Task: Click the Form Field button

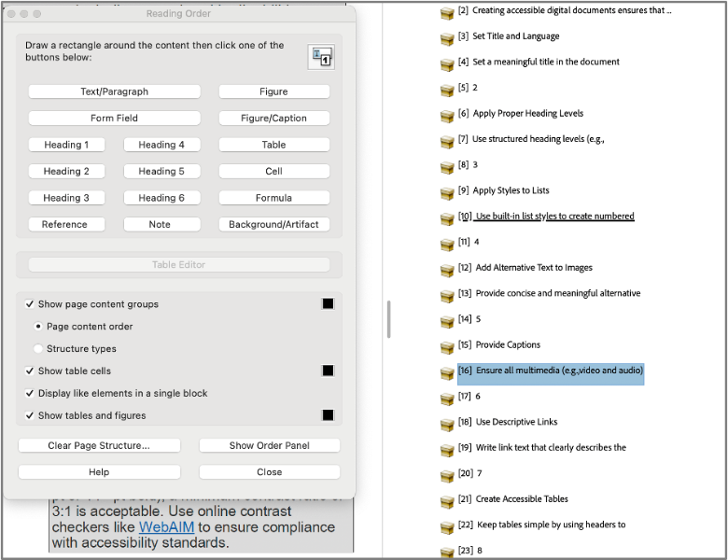Action: [x=114, y=118]
